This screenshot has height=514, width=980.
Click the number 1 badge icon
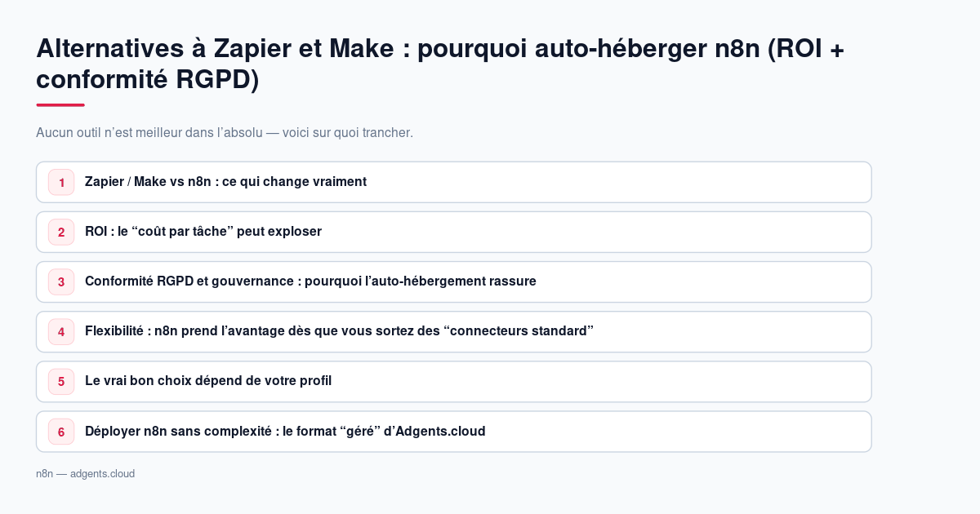61,182
